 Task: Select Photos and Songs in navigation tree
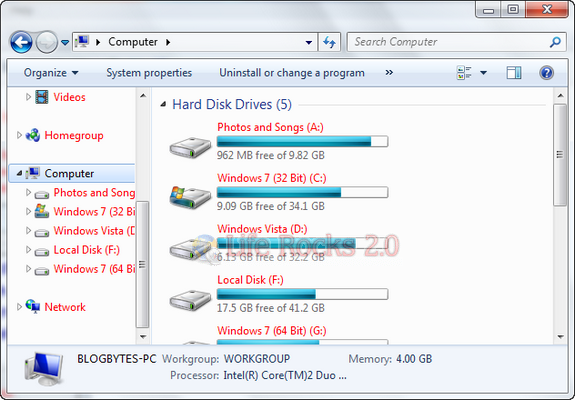94,192
